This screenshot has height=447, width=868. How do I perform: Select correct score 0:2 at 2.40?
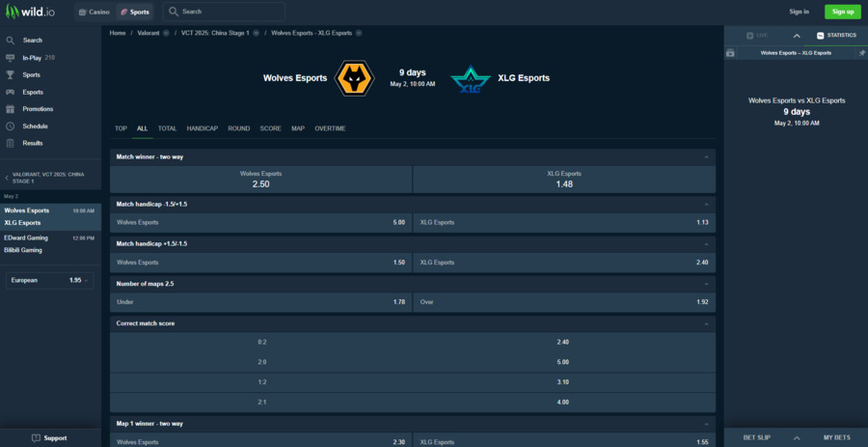tap(413, 343)
